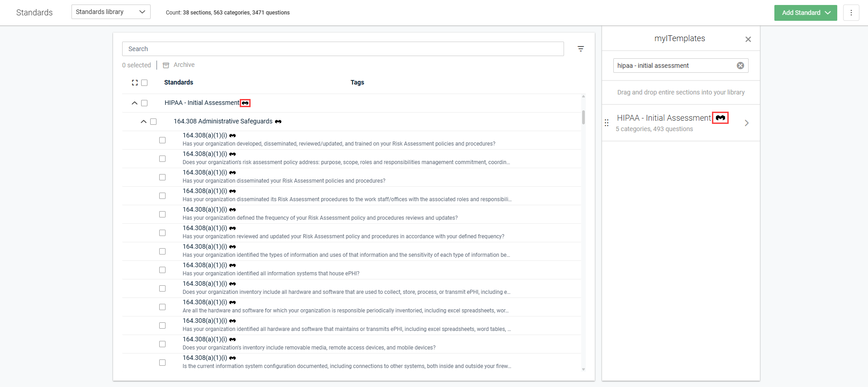Clear the hipaa template search text
This screenshot has width=868, height=387.
coord(740,66)
